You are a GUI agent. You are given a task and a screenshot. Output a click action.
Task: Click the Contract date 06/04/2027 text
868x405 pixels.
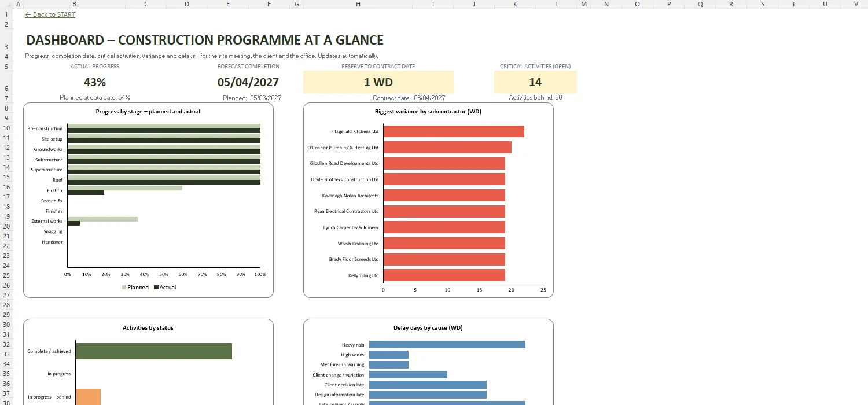click(409, 98)
